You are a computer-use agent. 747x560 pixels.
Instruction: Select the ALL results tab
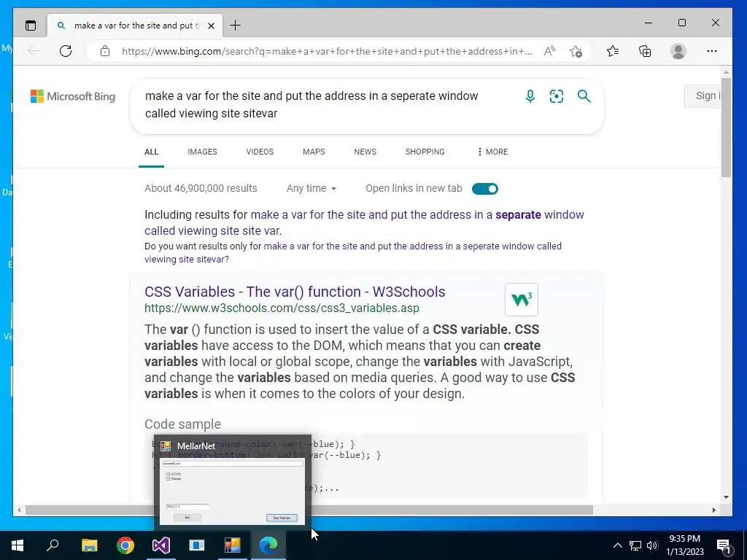[151, 152]
